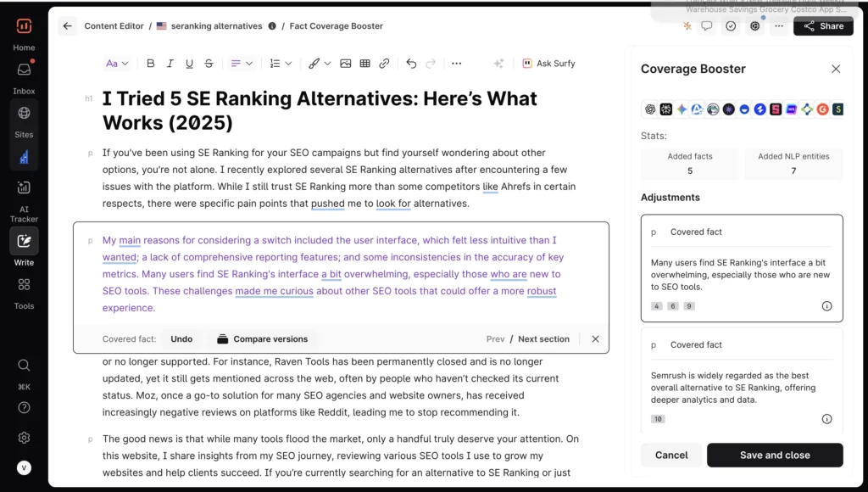The height and width of the screenshot is (492, 868).
Task: Go to Content Editor in the breadcrumb
Action: coord(114,26)
